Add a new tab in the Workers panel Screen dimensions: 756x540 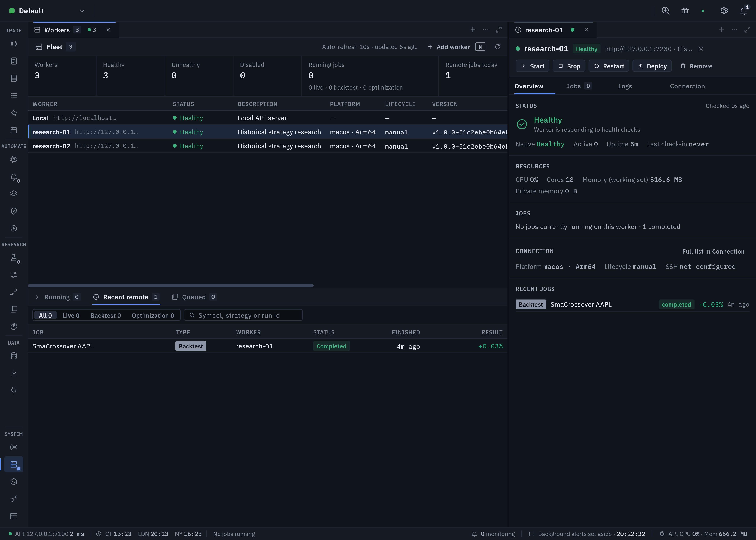pos(473,30)
